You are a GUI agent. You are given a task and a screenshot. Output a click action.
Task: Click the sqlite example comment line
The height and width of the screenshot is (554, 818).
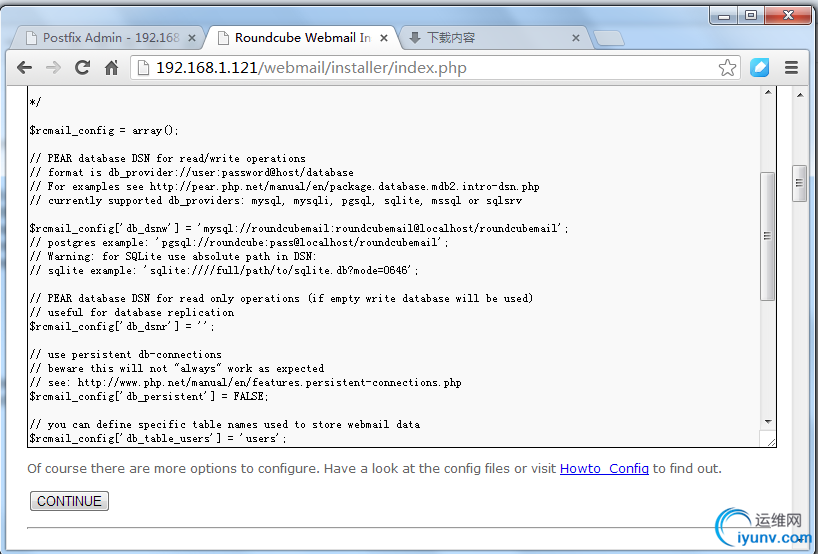click(224, 270)
